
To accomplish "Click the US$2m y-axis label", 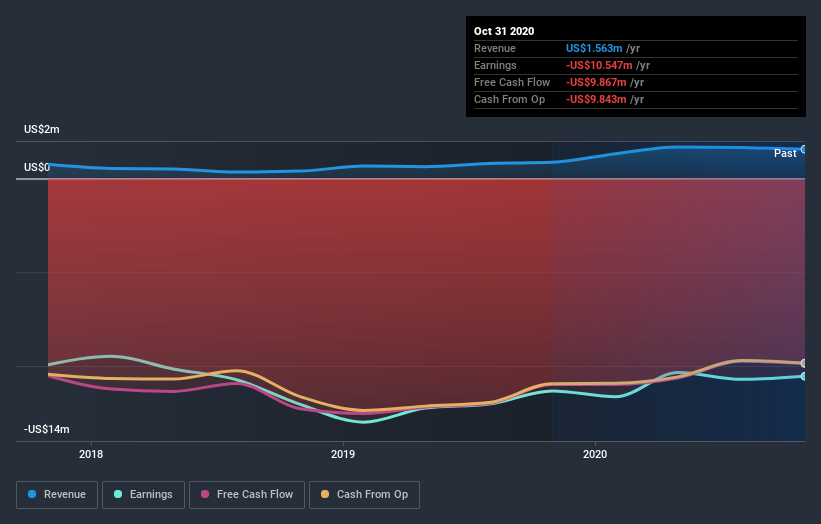I will coord(41,129).
